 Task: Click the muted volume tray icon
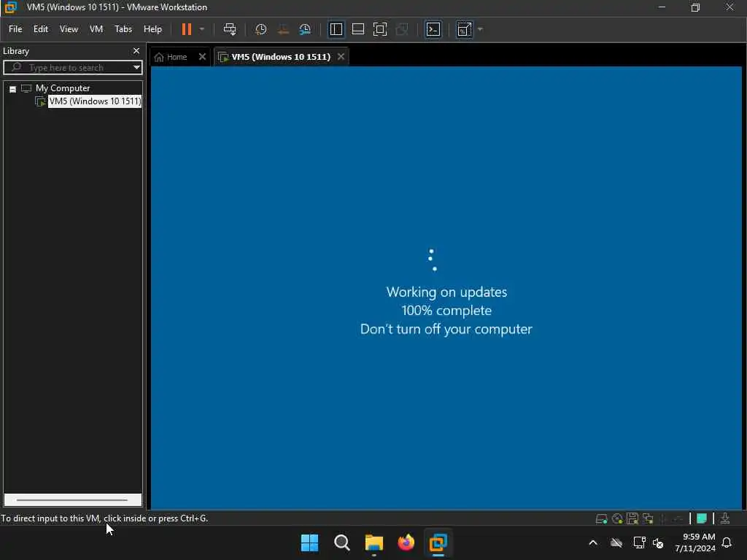tap(658, 542)
